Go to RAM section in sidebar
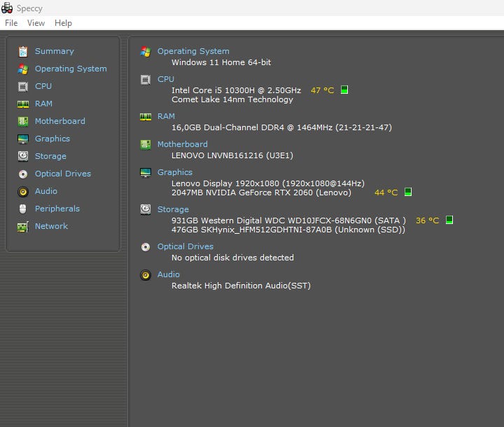This screenshot has height=427, width=504. tap(43, 104)
